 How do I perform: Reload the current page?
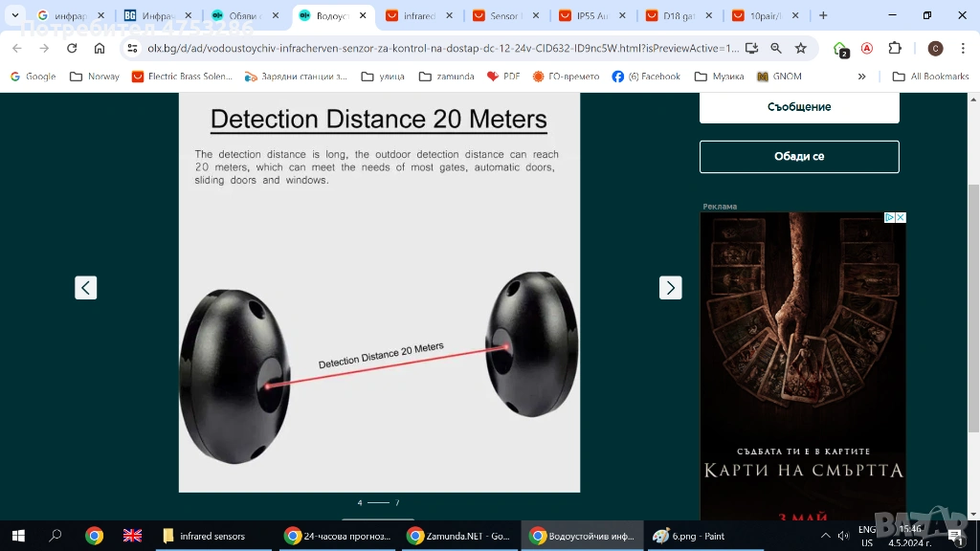(x=71, y=48)
